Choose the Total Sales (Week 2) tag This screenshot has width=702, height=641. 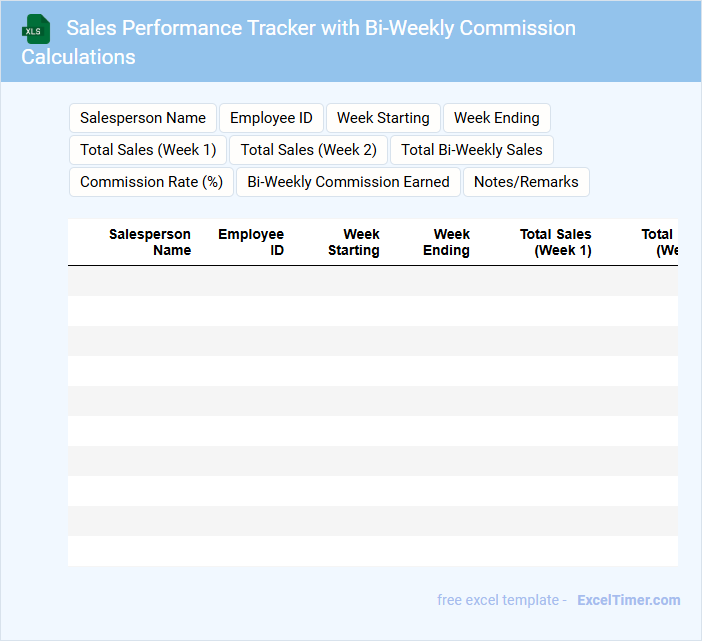(308, 150)
